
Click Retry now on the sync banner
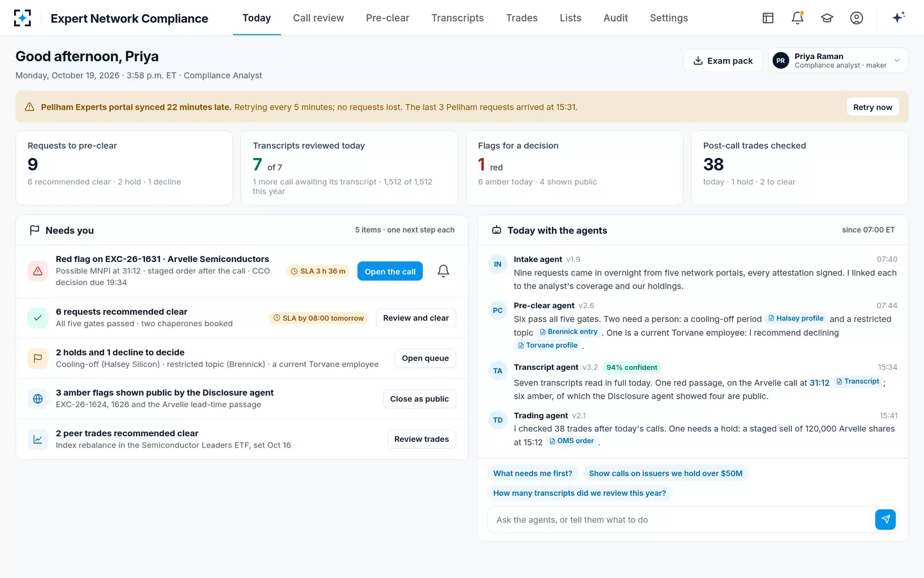pos(873,107)
